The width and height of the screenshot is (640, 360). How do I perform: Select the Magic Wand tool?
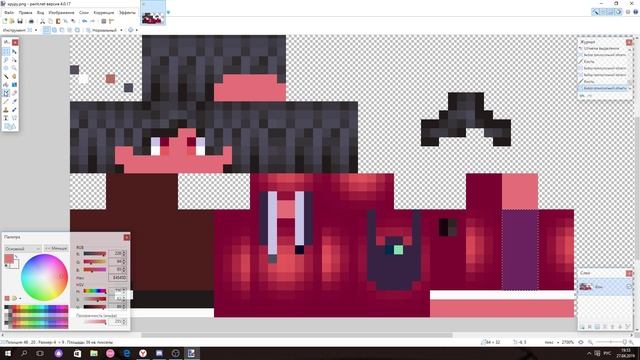click(x=6, y=76)
